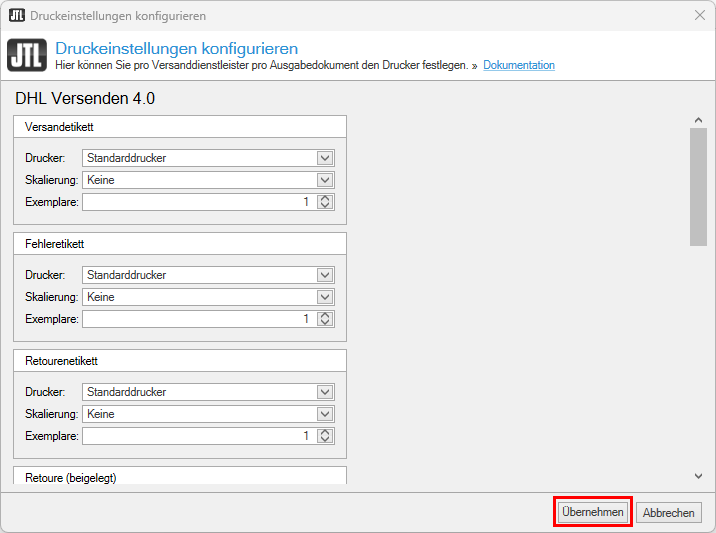Open the Dokumentation link
716x533 pixels.
point(518,65)
